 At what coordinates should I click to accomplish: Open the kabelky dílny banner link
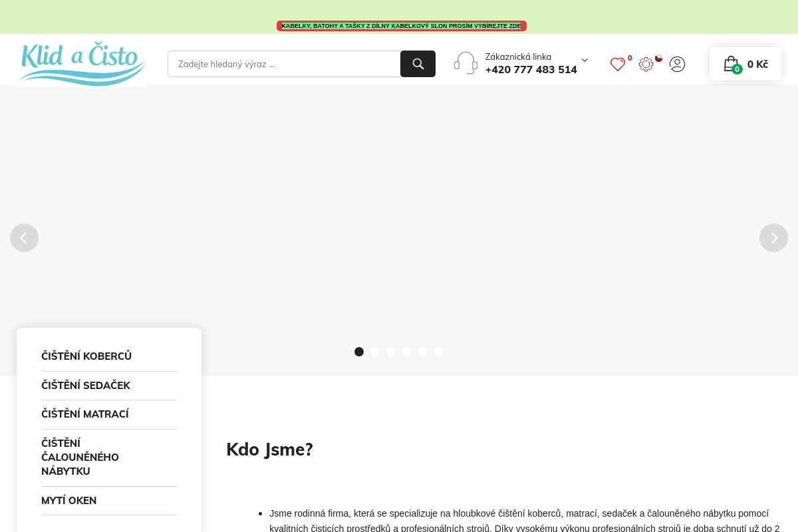[x=402, y=25]
